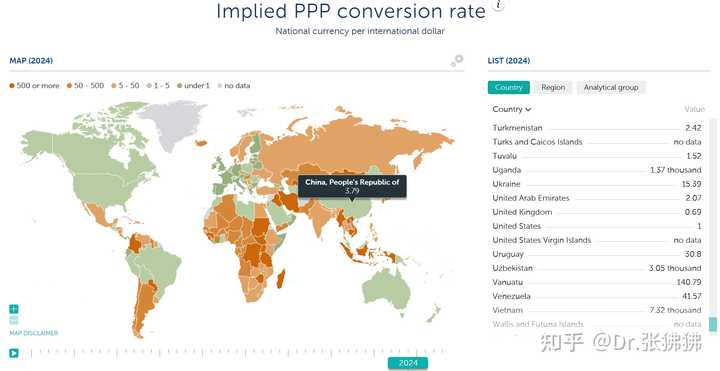Screen dimensions: 720x371
Task: Toggle the '500 or more' legend category
Action: [x=34, y=85]
